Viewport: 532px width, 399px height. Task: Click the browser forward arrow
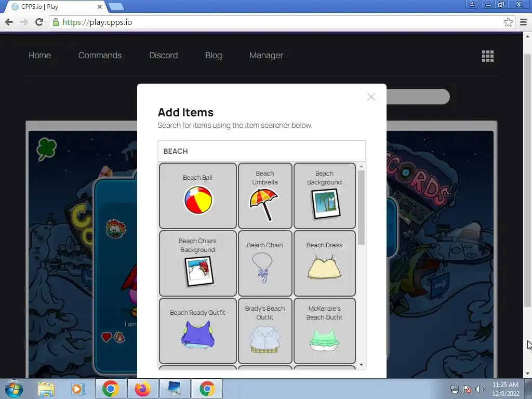click(x=24, y=22)
